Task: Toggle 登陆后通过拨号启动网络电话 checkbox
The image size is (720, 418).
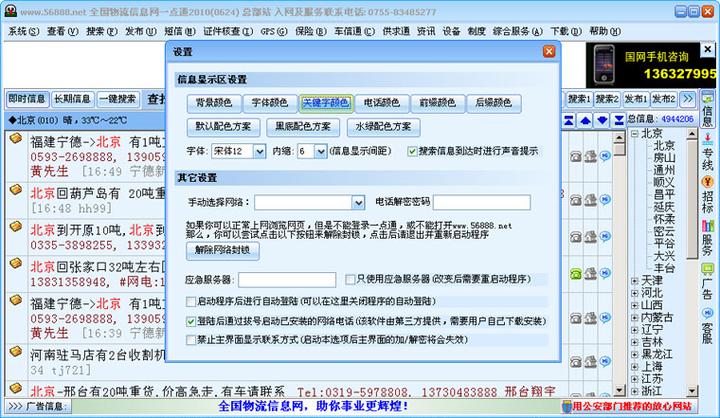Action: click(x=191, y=321)
